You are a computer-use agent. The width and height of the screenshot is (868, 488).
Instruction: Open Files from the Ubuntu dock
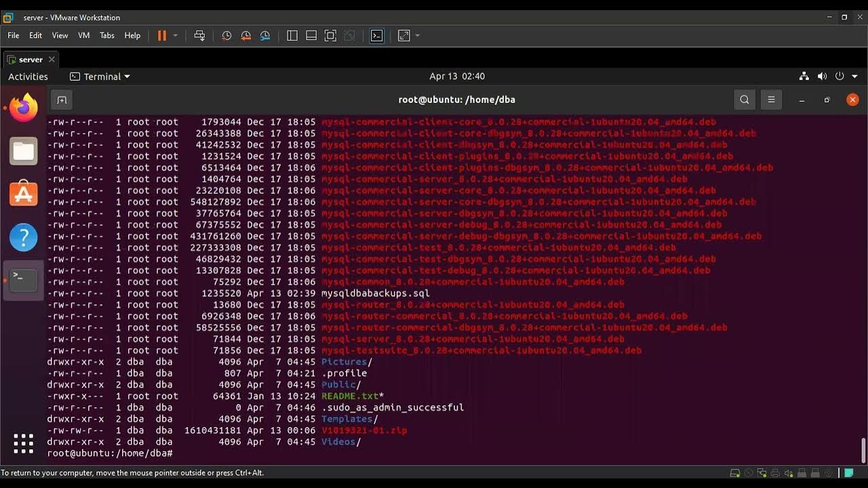(x=24, y=150)
